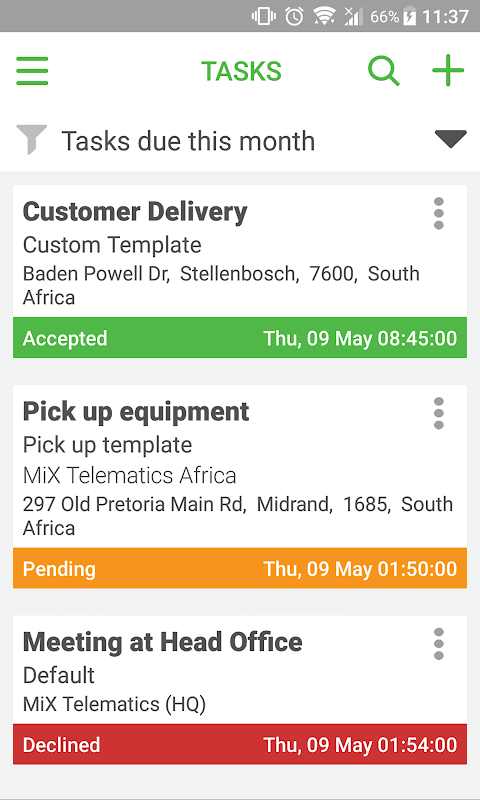480x800 pixels.
Task: Open Pick up equipment three-dot menu
Action: click(x=439, y=413)
